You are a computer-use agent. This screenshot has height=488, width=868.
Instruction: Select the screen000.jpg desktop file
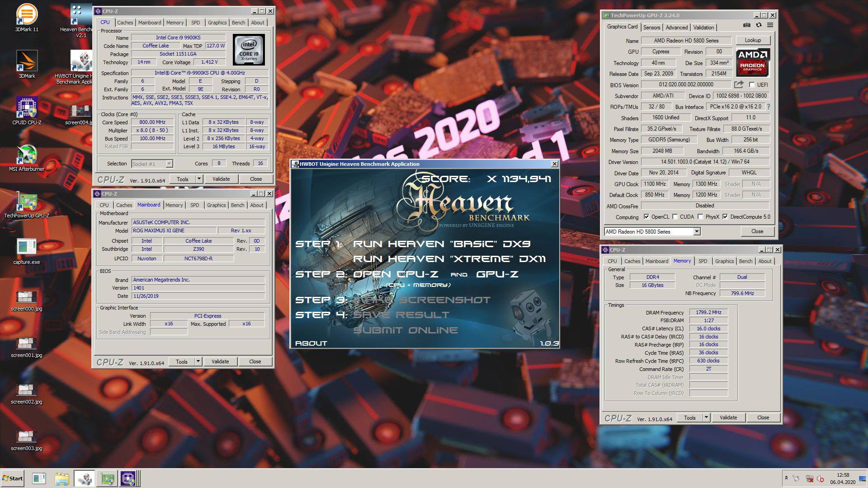(27, 301)
